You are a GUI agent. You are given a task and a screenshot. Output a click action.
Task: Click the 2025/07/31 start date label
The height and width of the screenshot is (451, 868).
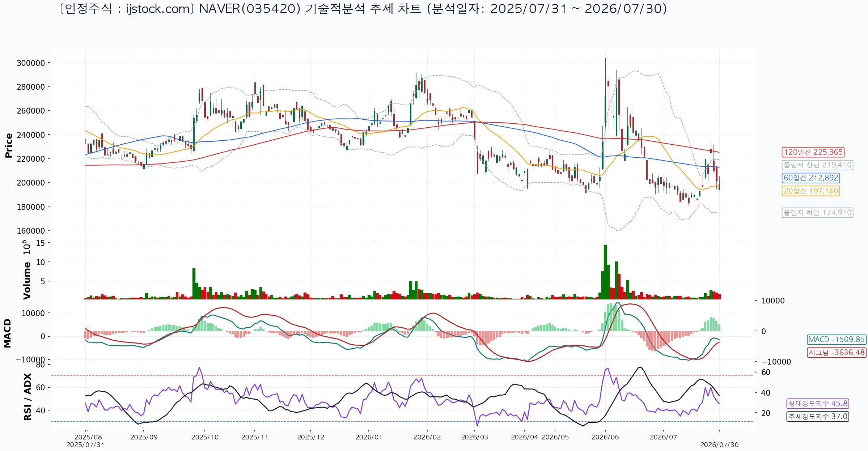(x=85, y=444)
